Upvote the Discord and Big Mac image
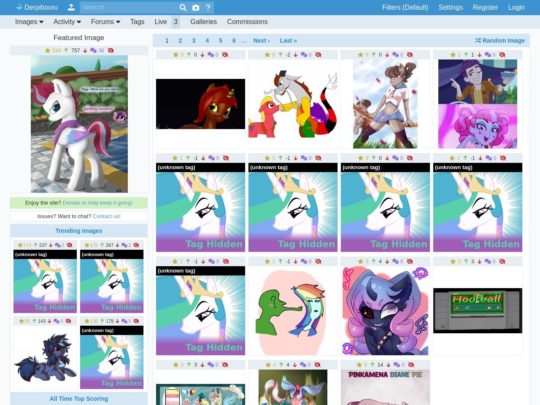This screenshot has height=405, width=540. click(280, 55)
